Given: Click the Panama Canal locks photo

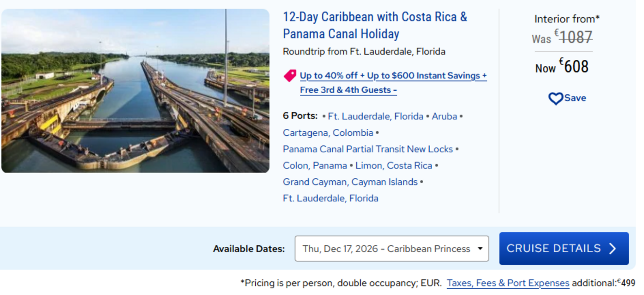Looking at the screenshot, I should [135, 91].
